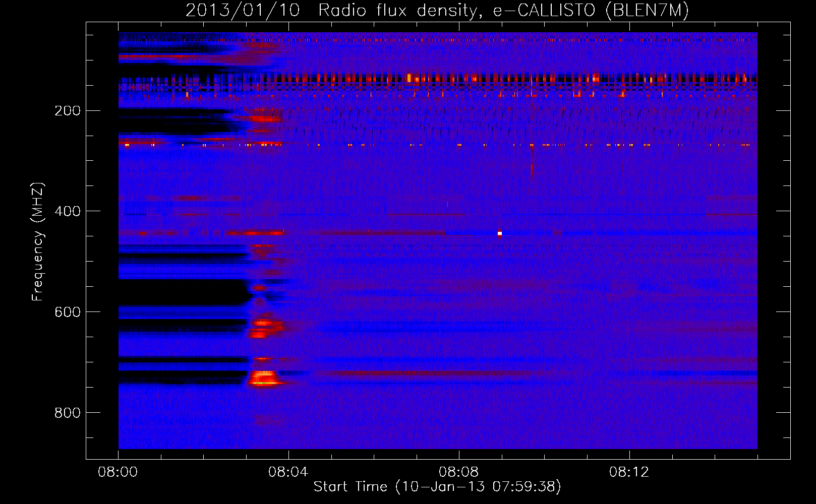Click the 200 frequency tick label
Image resolution: width=816 pixels, height=504 pixels.
point(68,111)
